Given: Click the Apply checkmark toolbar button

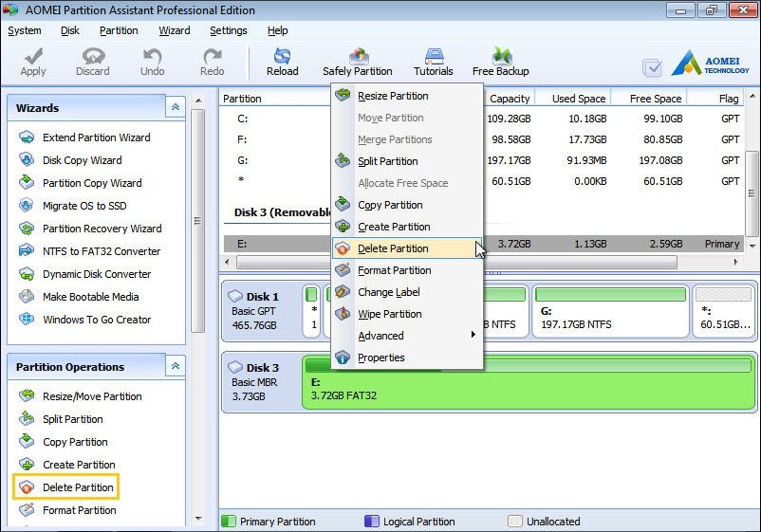Looking at the screenshot, I should click(x=33, y=62).
